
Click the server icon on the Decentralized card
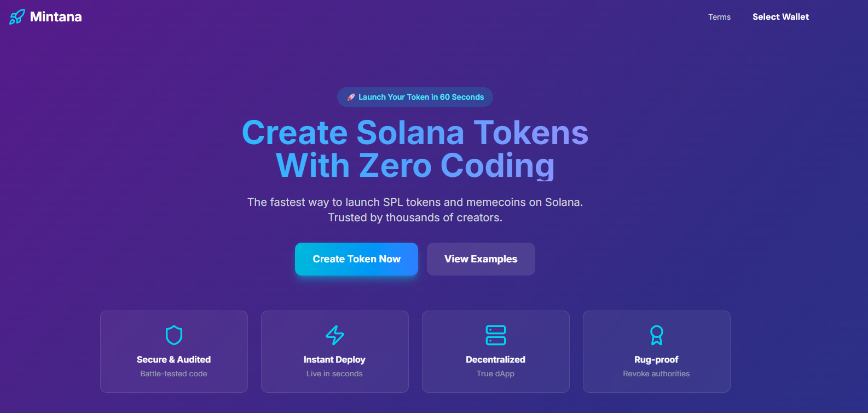point(495,335)
